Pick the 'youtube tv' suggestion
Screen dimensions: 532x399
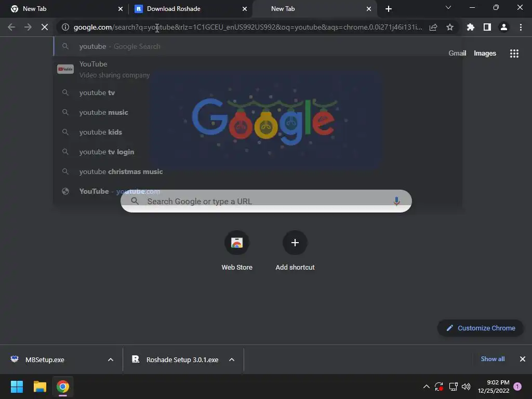pos(257,92)
